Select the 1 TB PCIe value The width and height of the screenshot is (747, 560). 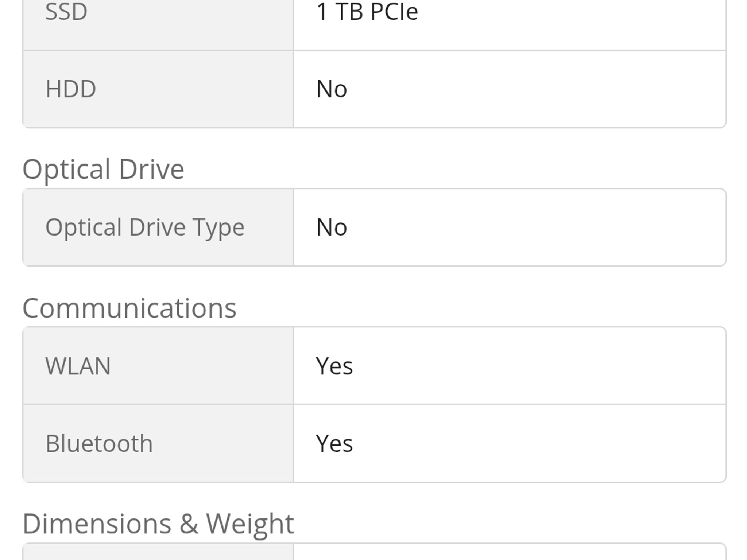[367, 12]
